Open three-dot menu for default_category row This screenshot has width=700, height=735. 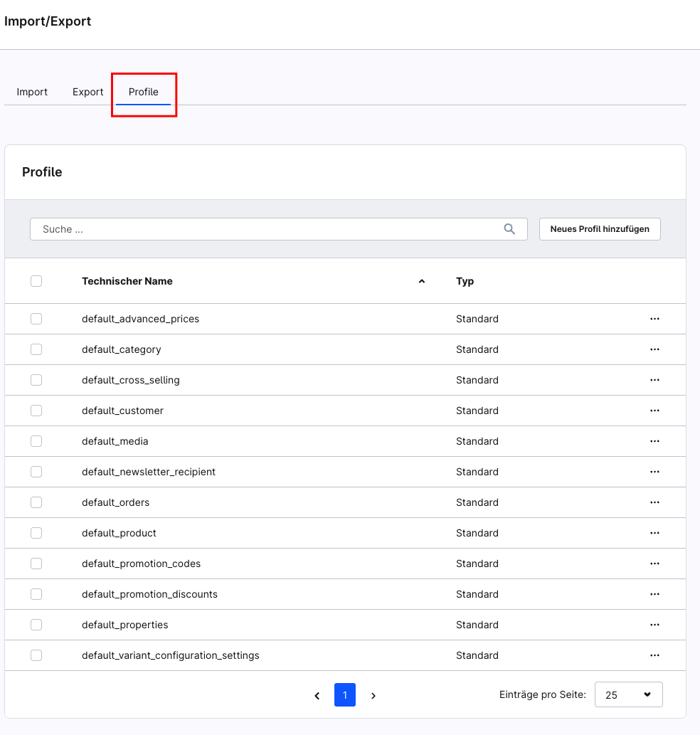tap(654, 349)
